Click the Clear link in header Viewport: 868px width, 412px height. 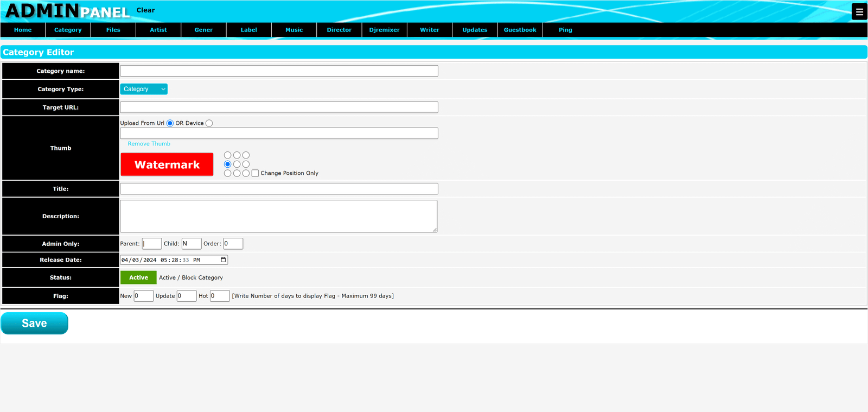click(145, 10)
